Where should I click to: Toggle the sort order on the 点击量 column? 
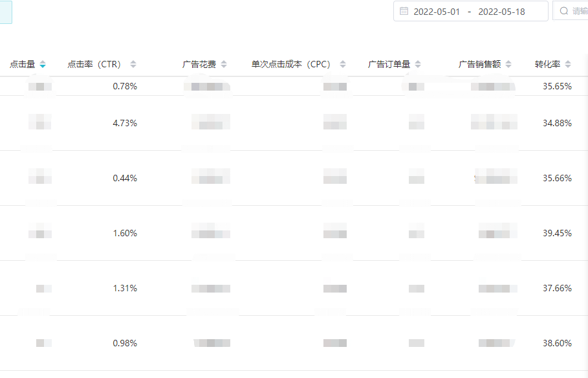coord(43,63)
